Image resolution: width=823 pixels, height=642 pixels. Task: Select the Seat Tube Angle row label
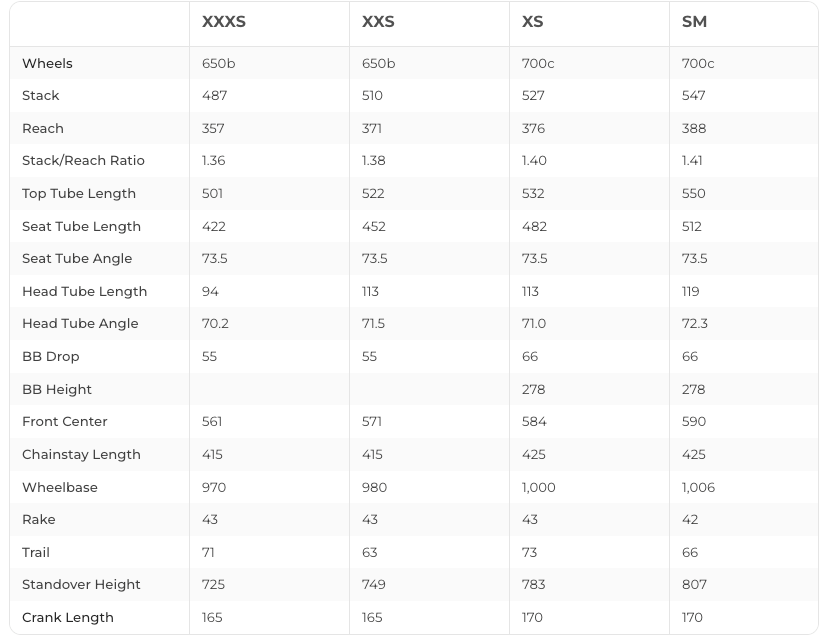(x=77, y=258)
